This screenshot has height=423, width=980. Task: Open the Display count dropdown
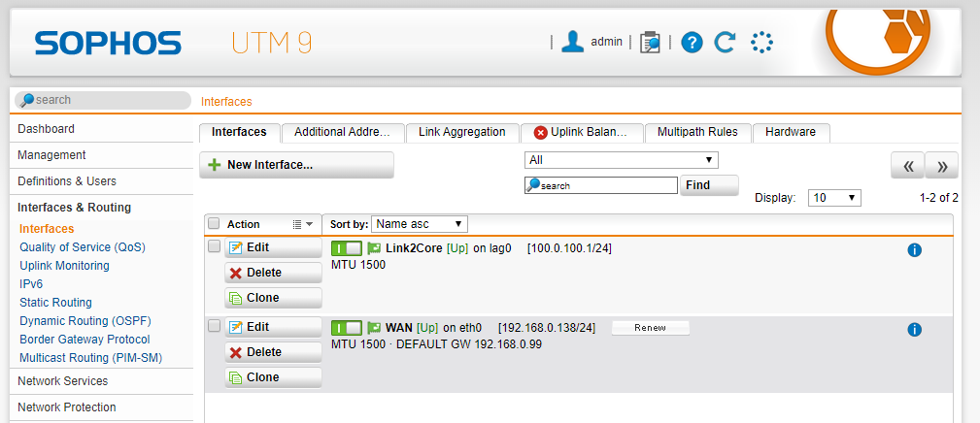834,198
